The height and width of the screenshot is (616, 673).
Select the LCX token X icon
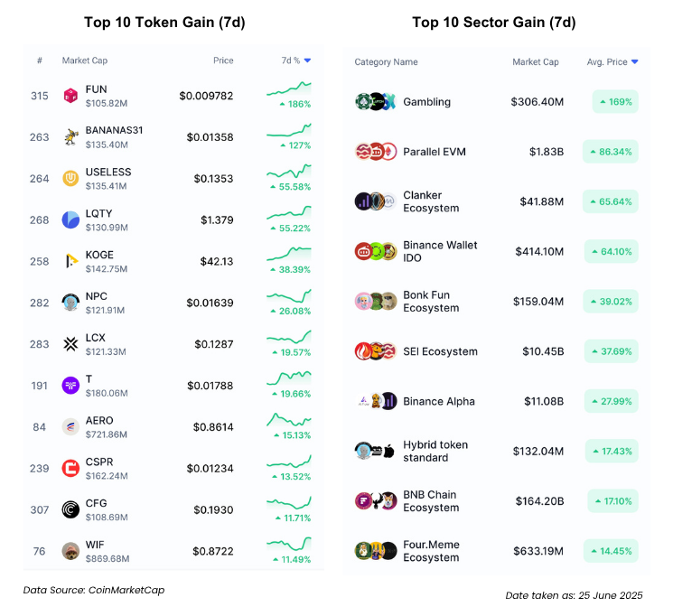pos(70,344)
